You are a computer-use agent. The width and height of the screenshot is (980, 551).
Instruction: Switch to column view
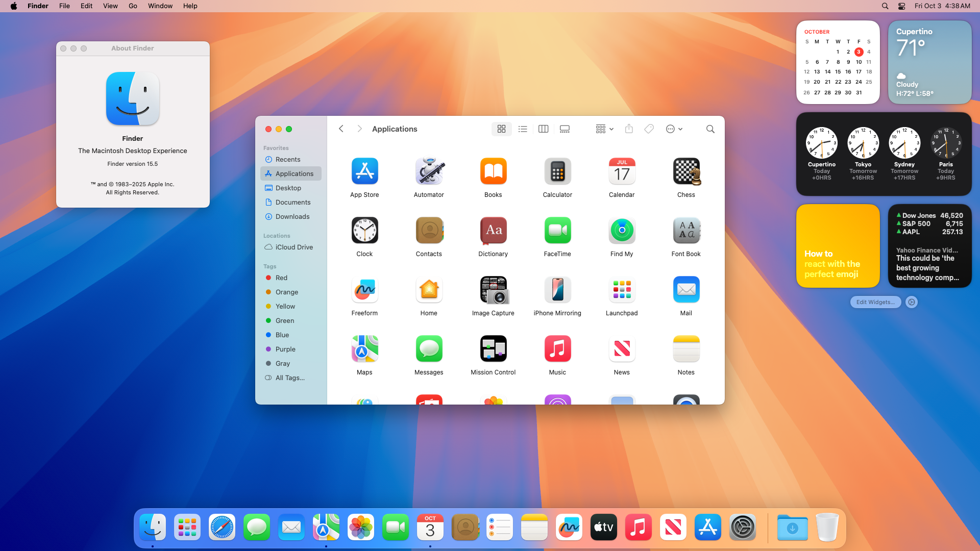[x=543, y=129]
